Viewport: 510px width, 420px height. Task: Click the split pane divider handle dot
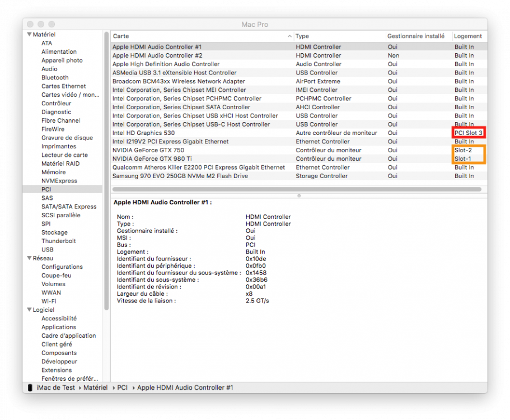[x=299, y=195]
